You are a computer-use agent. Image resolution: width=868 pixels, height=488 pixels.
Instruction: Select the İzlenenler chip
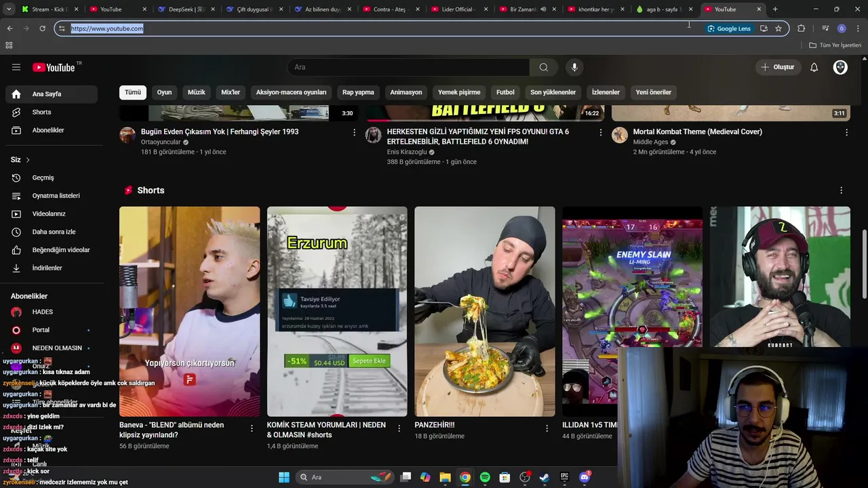click(x=606, y=92)
